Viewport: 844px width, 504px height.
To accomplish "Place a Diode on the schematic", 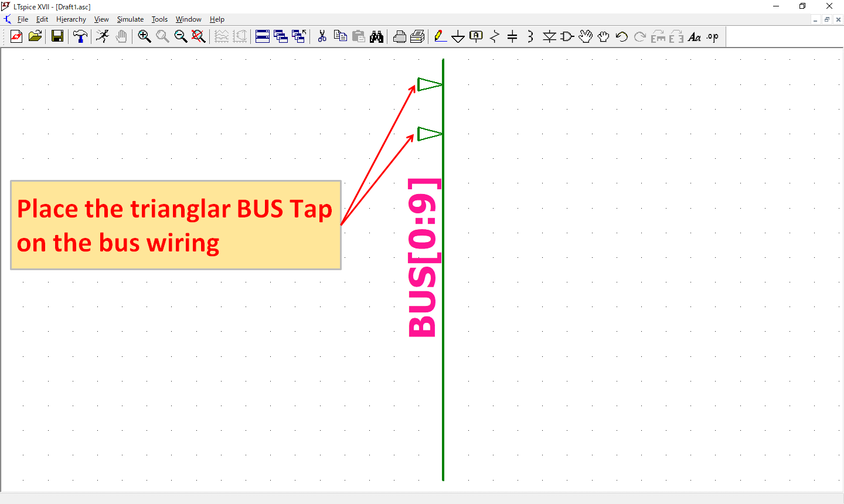I will (x=549, y=36).
